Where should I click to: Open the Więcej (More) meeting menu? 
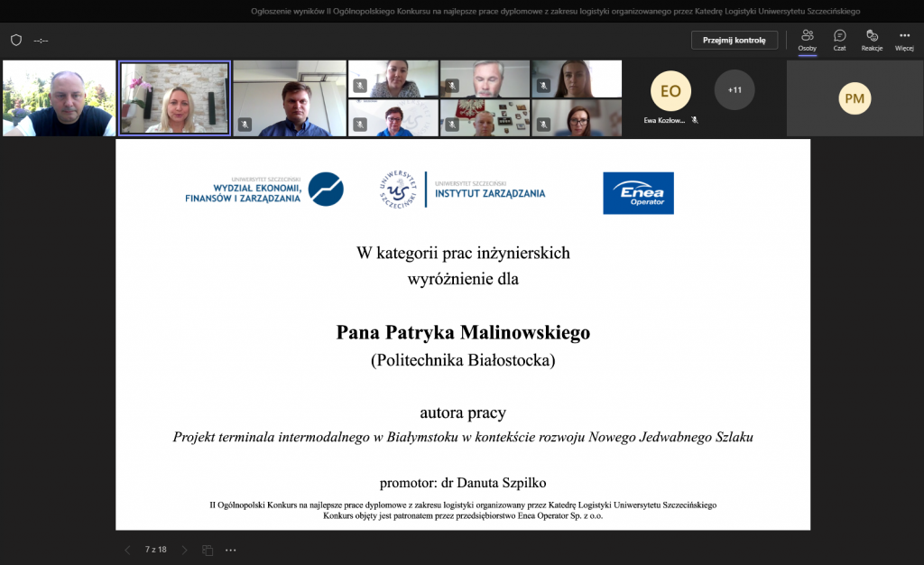click(903, 40)
